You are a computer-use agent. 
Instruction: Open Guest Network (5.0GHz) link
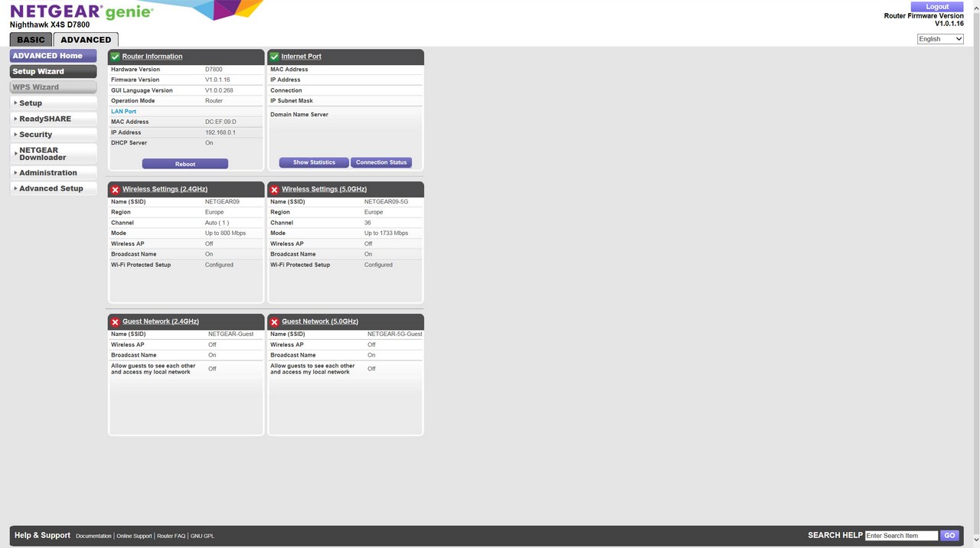point(320,321)
